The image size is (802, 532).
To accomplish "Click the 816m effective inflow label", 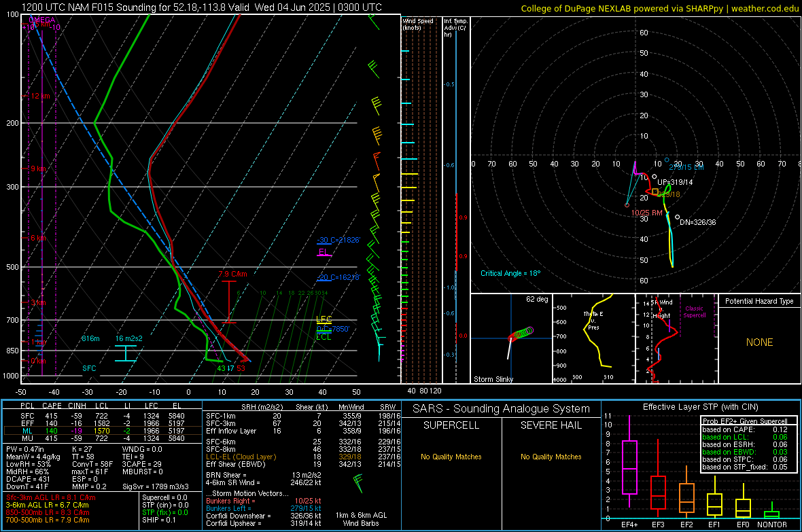I will [90, 338].
